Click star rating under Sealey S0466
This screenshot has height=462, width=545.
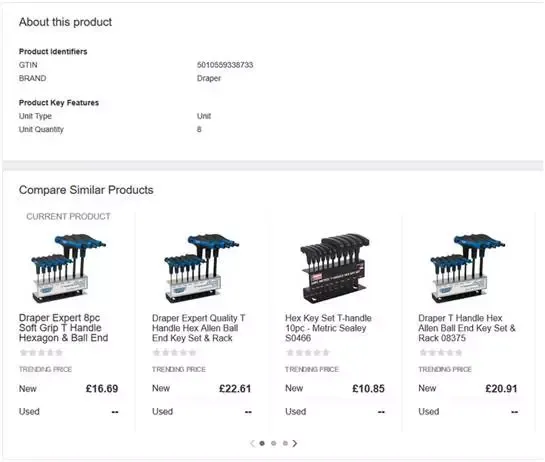[308, 353]
